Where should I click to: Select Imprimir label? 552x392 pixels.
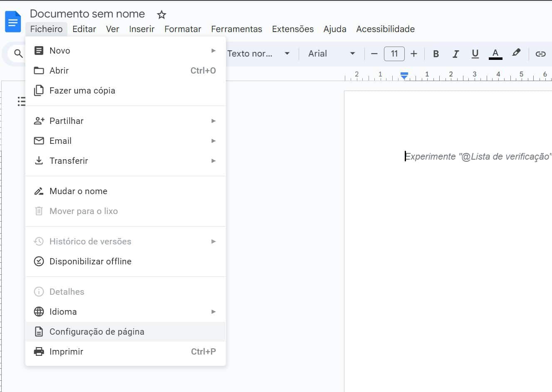66,352
